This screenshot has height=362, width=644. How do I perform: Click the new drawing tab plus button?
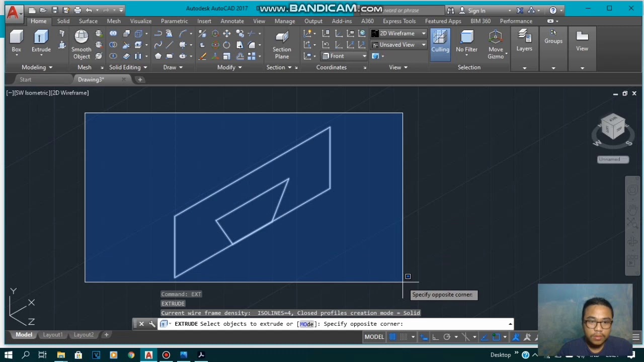click(x=140, y=79)
